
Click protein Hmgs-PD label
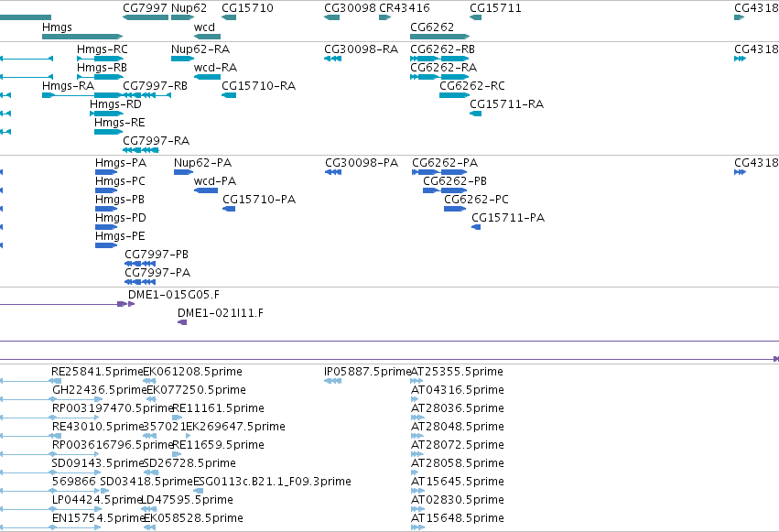pyautogui.click(x=121, y=218)
